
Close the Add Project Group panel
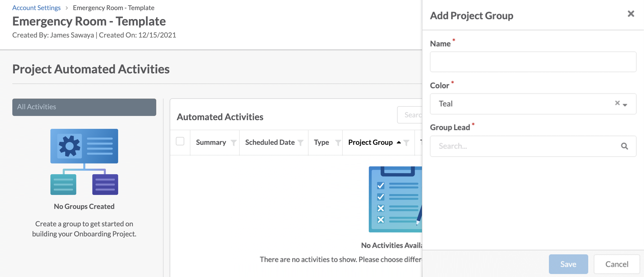(x=631, y=14)
